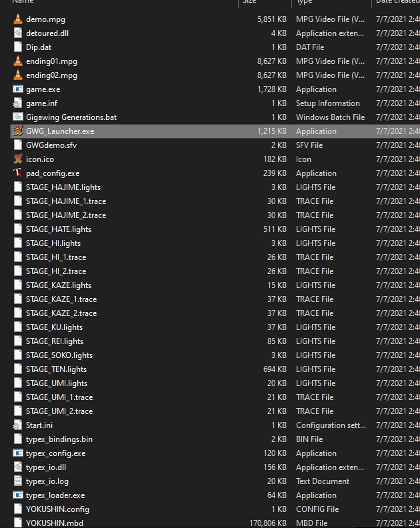Screen dimensions: 420x528
Task: Click the red icon of icon.ico
Action: [18, 159]
